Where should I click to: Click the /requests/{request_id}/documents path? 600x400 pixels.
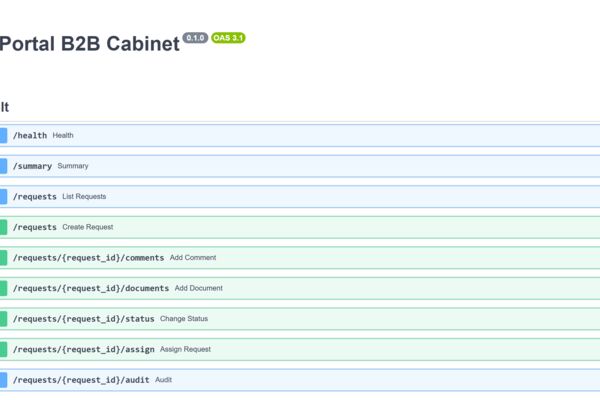(x=91, y=288)
